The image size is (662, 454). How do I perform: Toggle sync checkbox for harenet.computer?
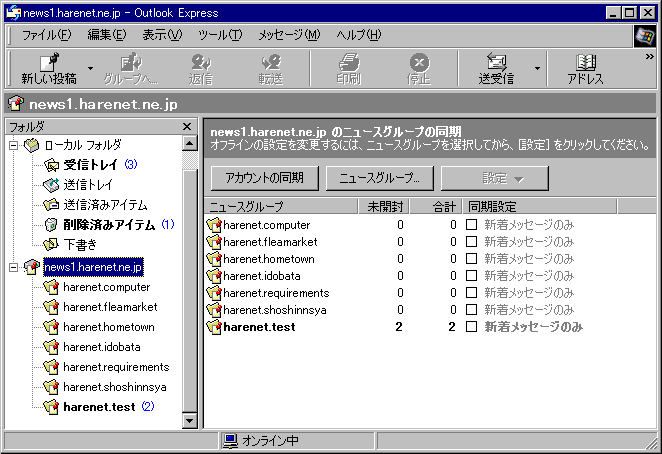pos(471,225)
